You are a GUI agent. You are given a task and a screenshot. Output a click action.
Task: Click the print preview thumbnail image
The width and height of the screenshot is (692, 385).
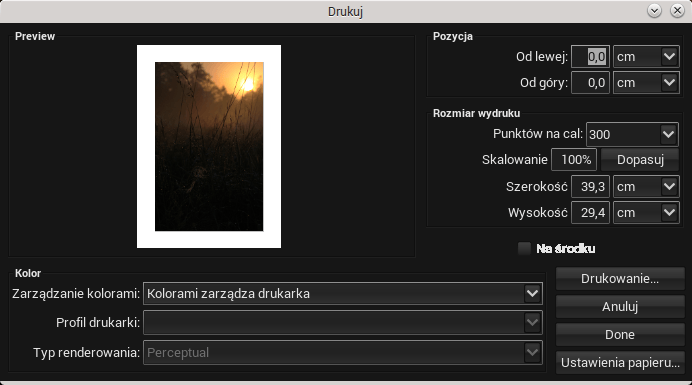[209, 147]
